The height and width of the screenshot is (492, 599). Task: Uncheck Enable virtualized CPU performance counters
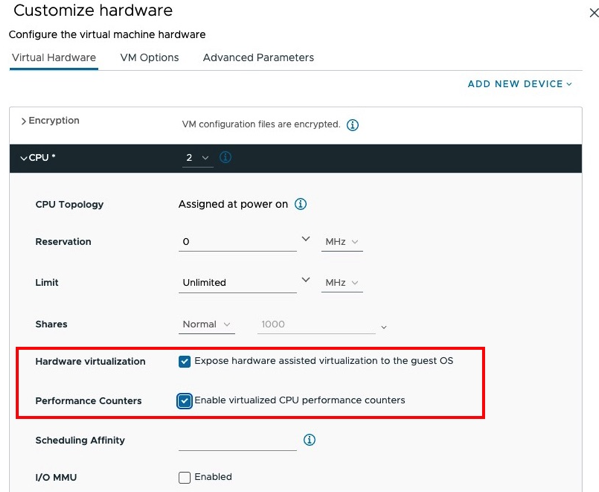(185, 401)
